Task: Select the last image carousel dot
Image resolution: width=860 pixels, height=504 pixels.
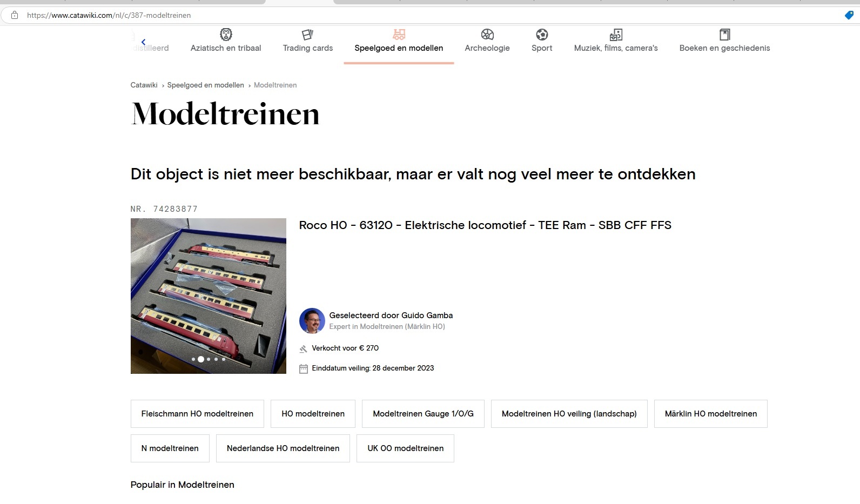Action: coord(224,359)
